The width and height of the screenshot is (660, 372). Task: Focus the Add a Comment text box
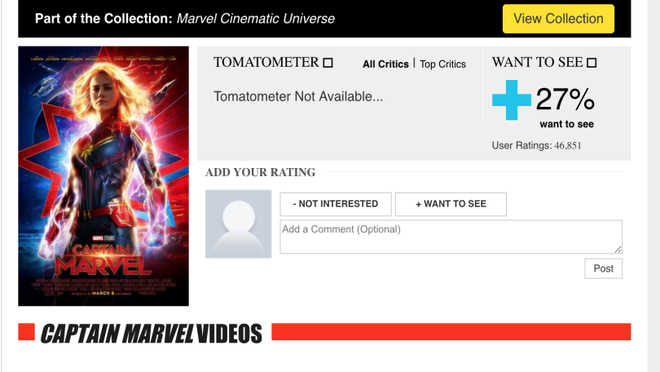451,237
